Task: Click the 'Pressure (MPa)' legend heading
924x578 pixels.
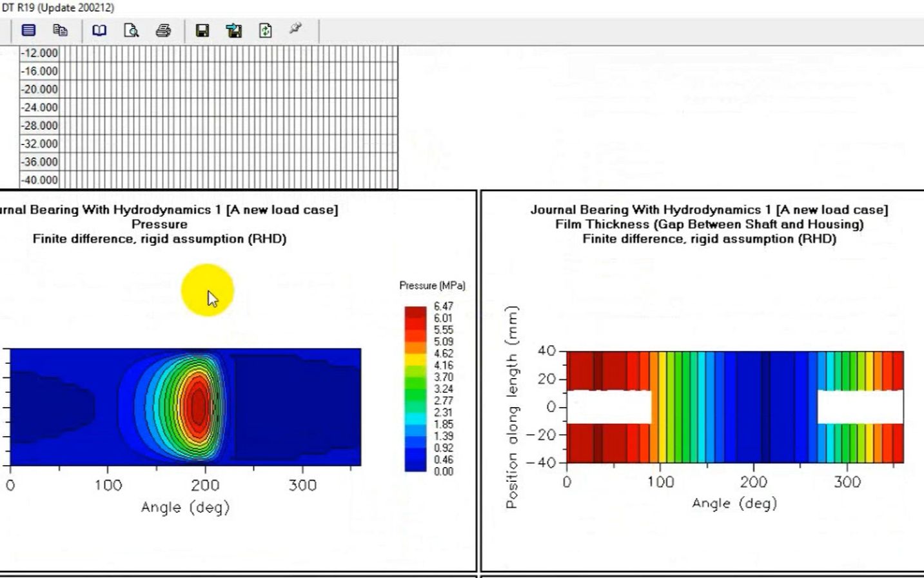Action: [x=432, y=286]
